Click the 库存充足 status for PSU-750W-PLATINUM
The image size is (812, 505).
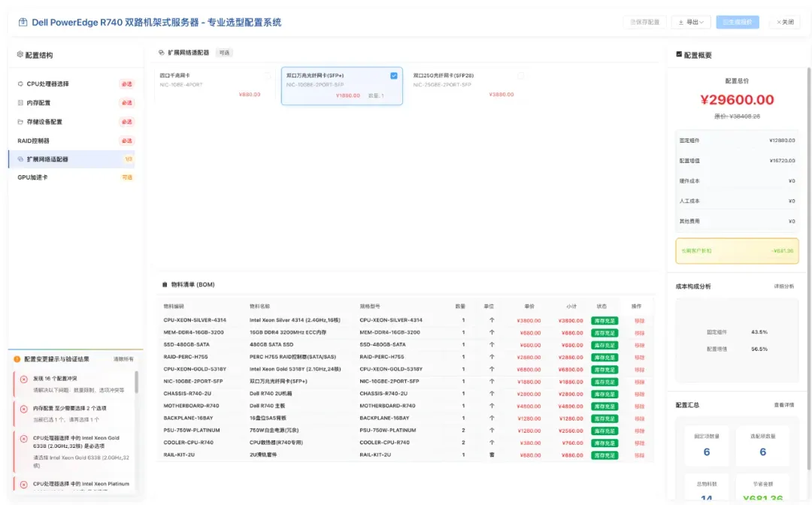tap(604, 431)
